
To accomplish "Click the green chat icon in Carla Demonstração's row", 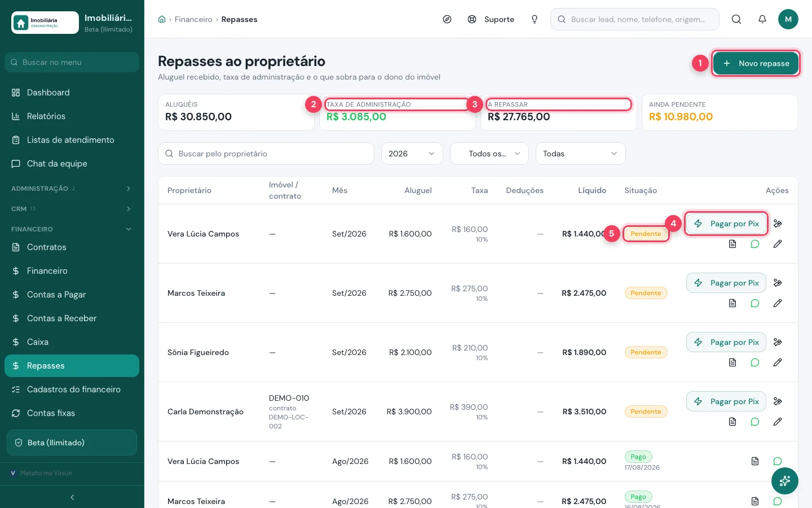I will click(755, 422).
